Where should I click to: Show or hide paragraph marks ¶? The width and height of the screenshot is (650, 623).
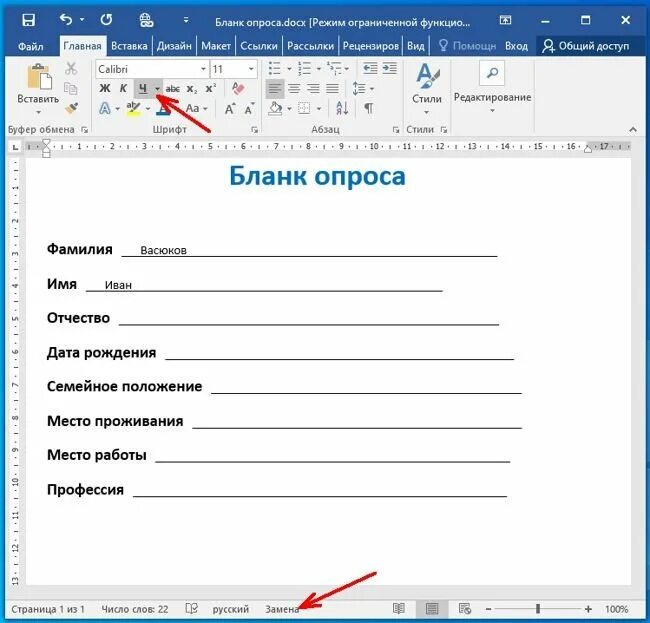(369, 109)
